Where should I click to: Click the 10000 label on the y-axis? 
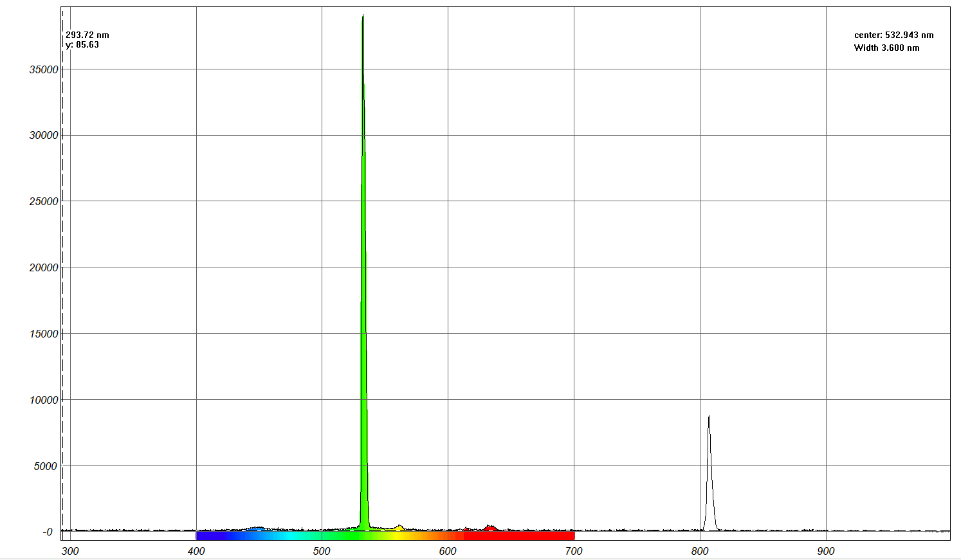coord(44,400)
